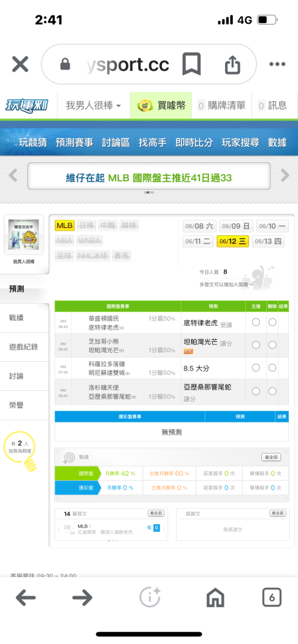Open the 討論區 nav menu

click(115, 142)
